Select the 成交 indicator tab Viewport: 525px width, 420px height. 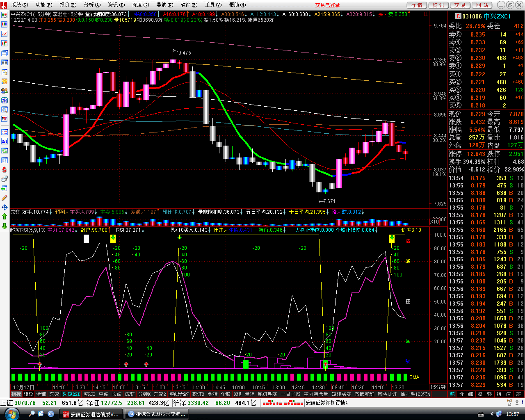pos(130,394)
